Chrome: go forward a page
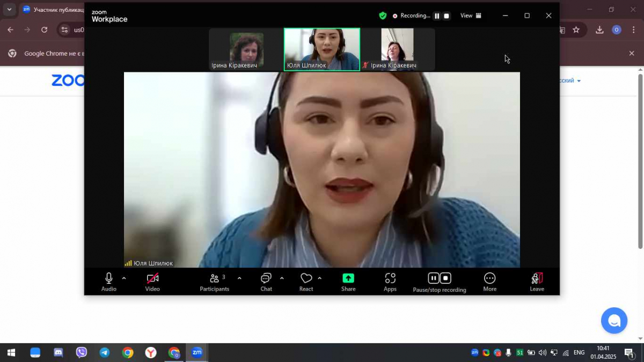644x362 pixels. 27,30
